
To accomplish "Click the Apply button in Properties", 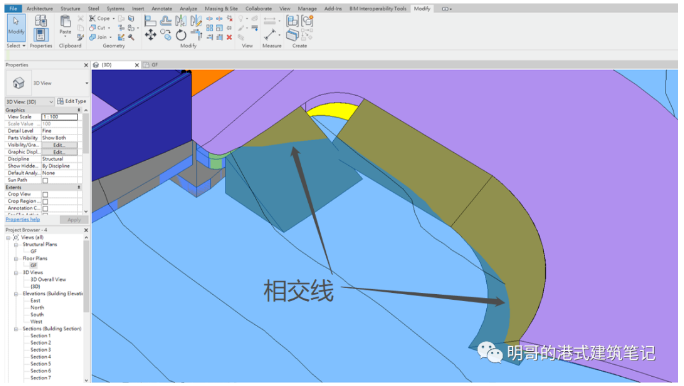I will [74, 220].
